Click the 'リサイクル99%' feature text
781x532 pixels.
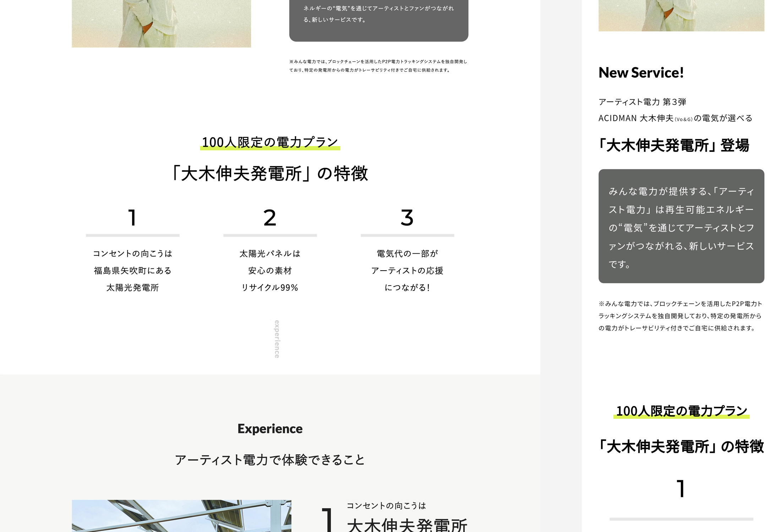pyautogui.click(x=270, y=287)
